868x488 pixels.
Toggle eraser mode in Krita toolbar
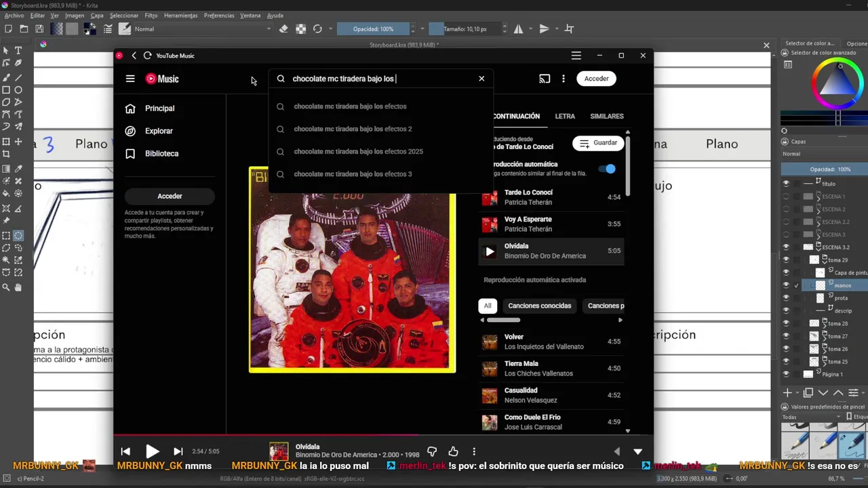[x=283, y=28]
